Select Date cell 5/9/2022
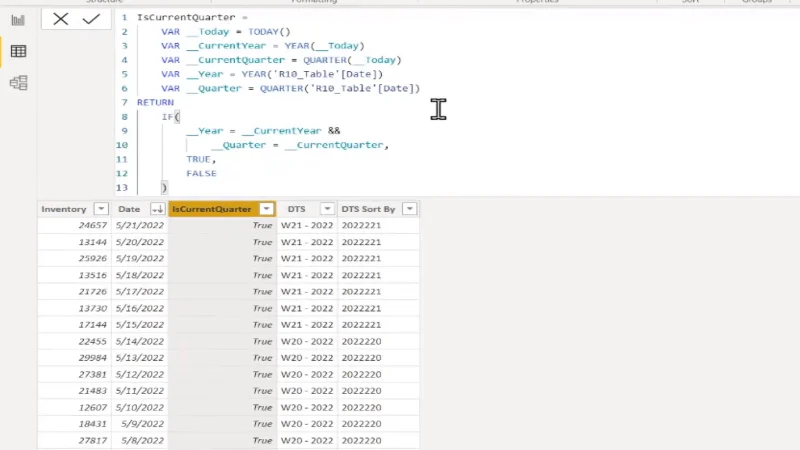This screenshot has height=450, width=800. 142,424
